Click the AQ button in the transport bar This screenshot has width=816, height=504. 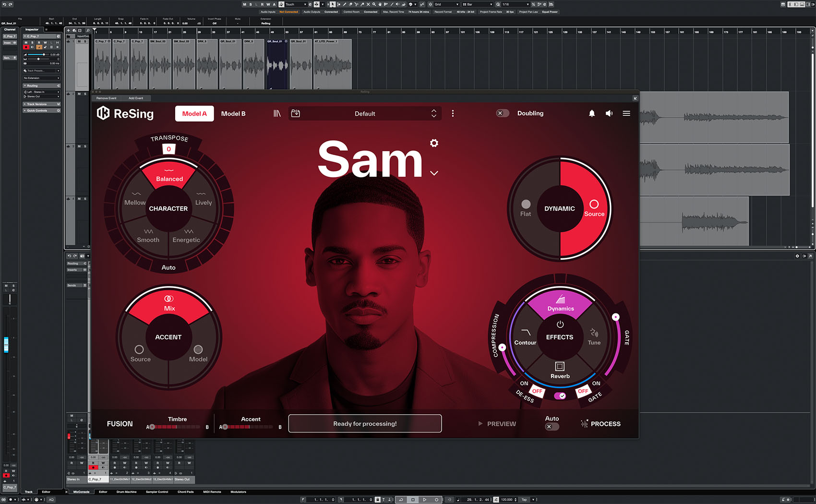tap(51, 500)
